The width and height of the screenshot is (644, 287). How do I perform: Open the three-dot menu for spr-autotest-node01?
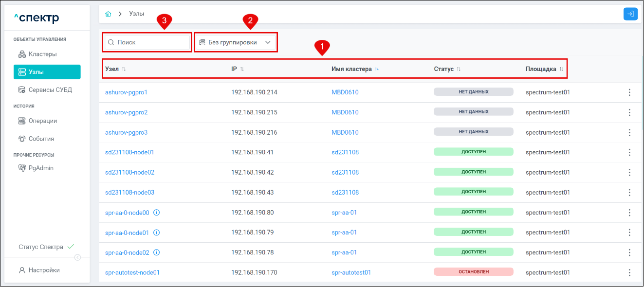tap(629, 272)
